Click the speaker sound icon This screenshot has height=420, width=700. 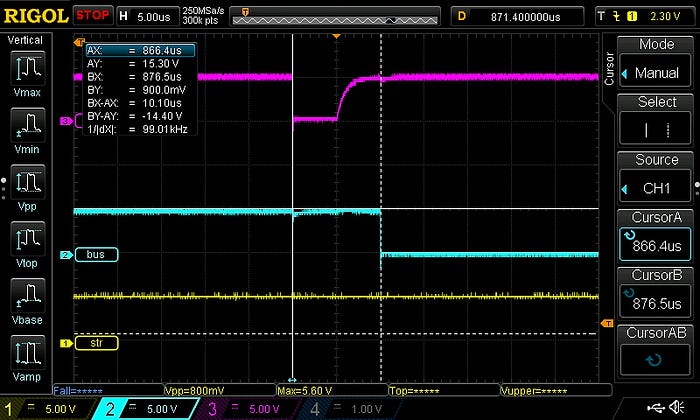point(676,407)
